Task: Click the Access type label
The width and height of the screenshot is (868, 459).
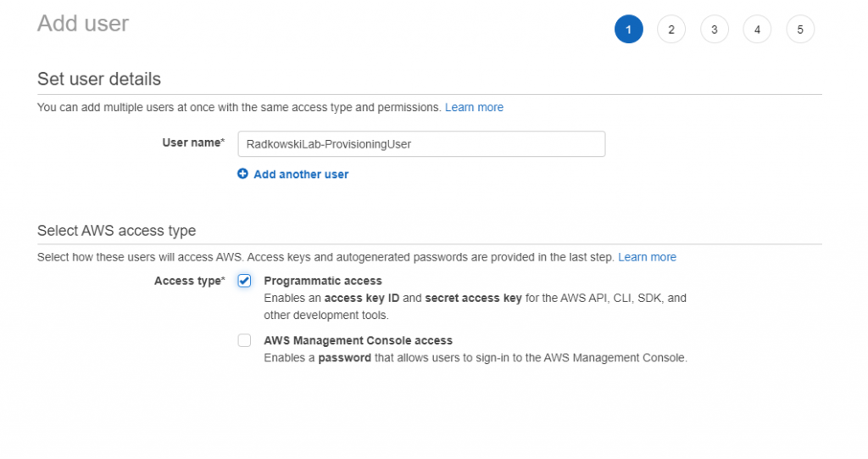Action: tap(189, 281)
